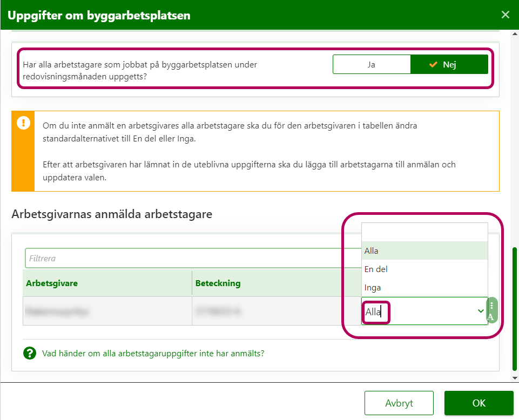Click the green question mark help icon
519x420 pixels.
pyautogui.click(x=29, y=354)
